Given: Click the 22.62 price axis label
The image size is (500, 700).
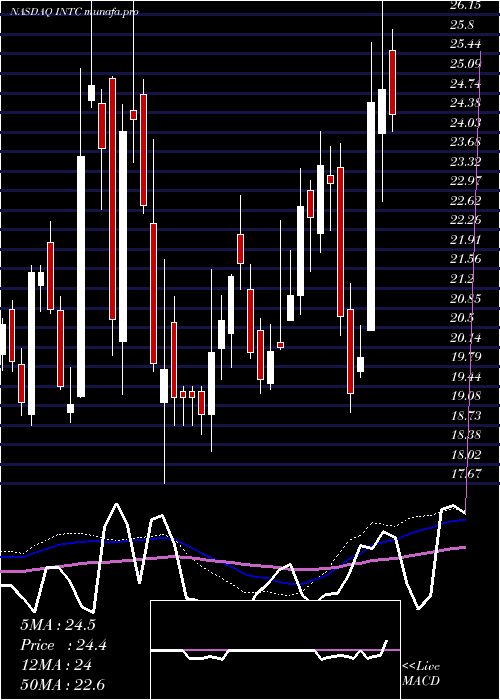Looking at the screenshot, I should click(x=466, y=200).
